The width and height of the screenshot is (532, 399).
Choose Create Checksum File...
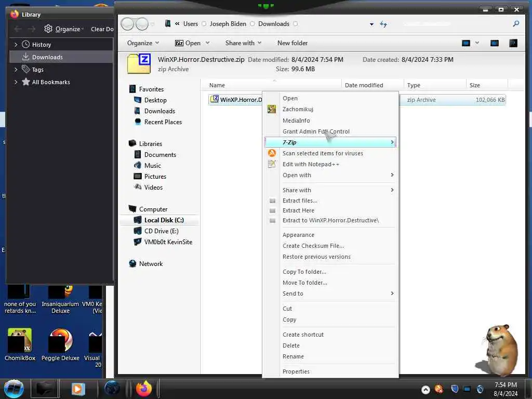pyautogui.click(x=313, y=246)
